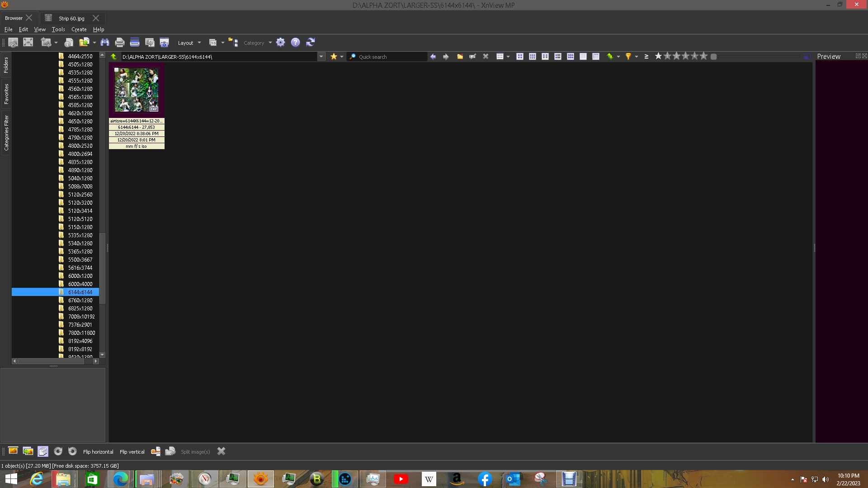Viewport: 868px width, 488px height.
Task: Open Settings gear icon in toolbar
Action: tap(281, 42)
